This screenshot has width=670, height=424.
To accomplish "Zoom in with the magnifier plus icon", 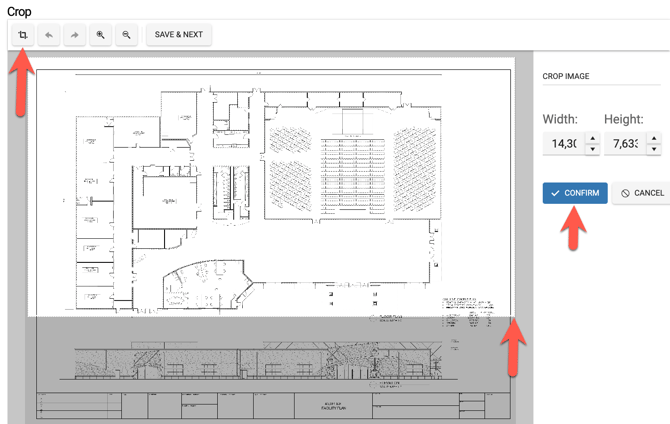I will click(101, 35).
